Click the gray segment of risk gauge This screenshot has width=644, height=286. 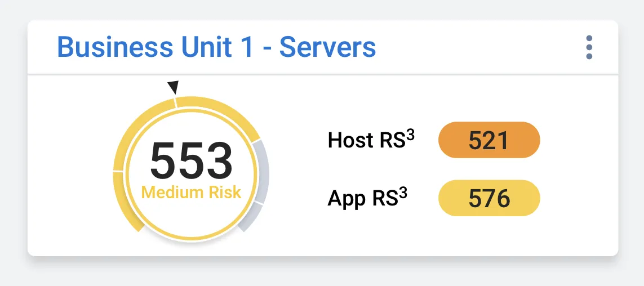point(263,171)
